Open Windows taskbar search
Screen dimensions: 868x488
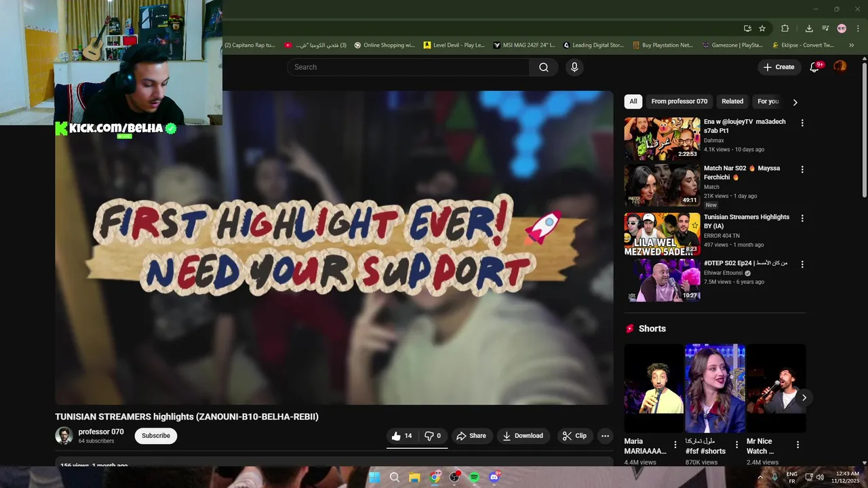pyautogui.click(x=394, y=477)
